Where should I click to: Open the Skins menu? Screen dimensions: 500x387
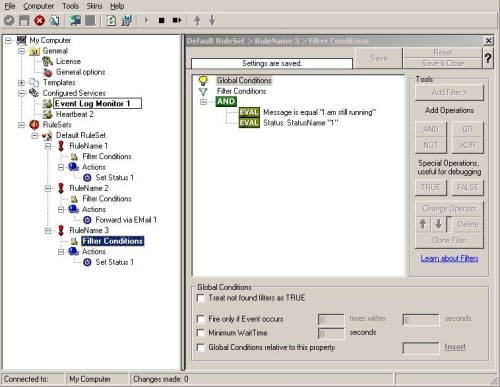94,6
